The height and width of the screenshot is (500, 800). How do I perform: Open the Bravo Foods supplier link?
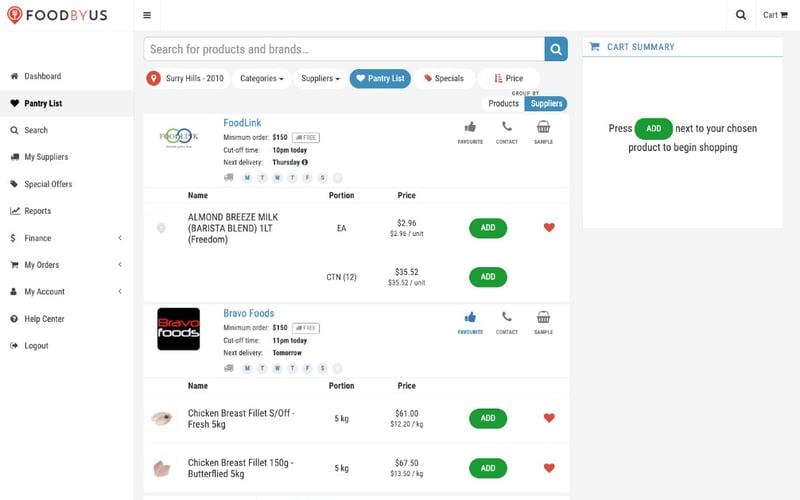(248, 313)
